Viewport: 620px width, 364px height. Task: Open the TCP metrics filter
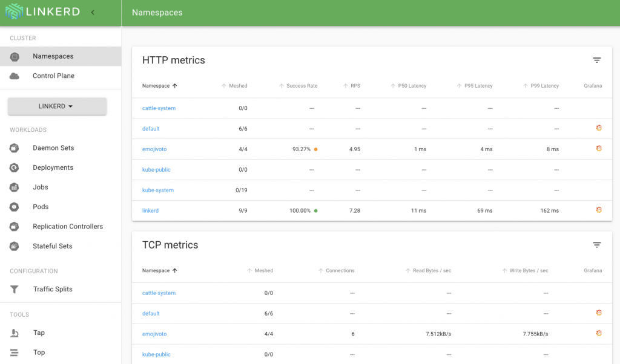pyautogui.click(x=597, y=245)
